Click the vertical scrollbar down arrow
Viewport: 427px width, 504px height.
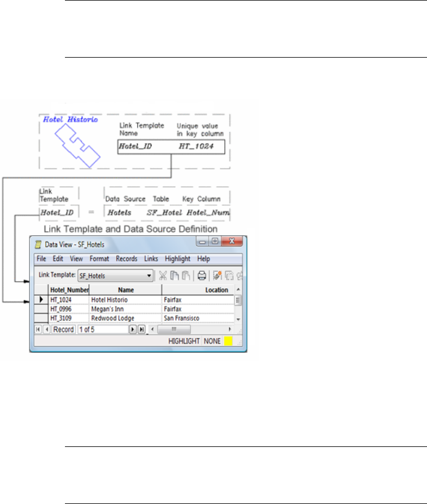(x=238, y=319)
